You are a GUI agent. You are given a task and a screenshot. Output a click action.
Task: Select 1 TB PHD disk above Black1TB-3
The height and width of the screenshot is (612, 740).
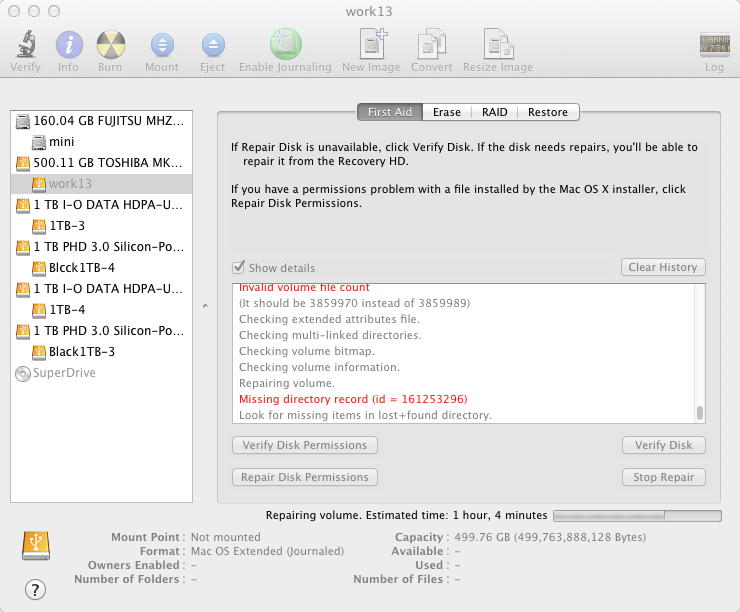pos(101,331)
